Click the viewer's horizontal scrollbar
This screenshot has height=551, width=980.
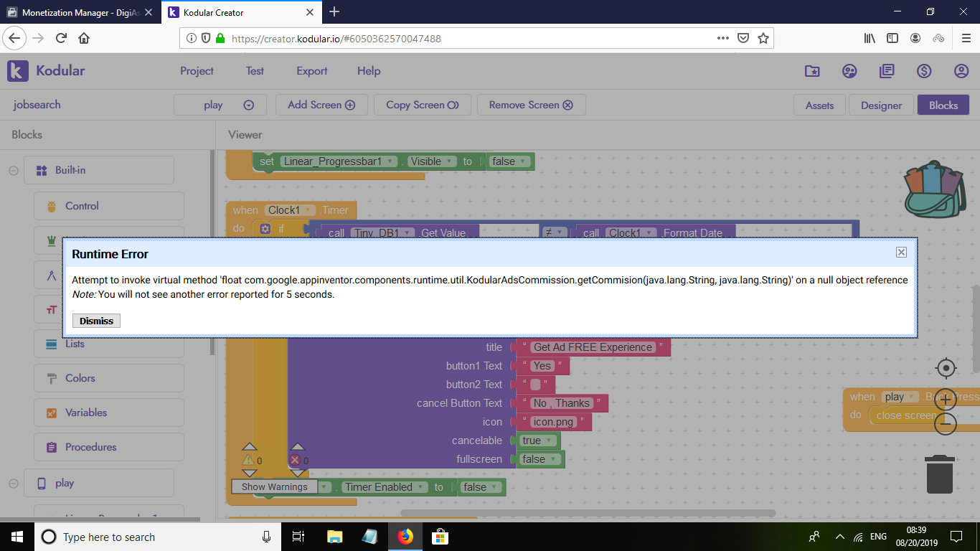point(588,513)
